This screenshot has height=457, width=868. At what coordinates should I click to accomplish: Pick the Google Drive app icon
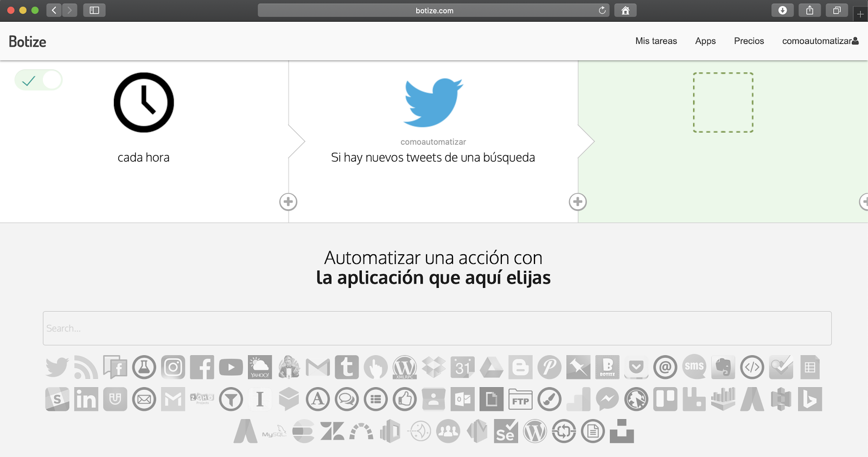point(492,367)
